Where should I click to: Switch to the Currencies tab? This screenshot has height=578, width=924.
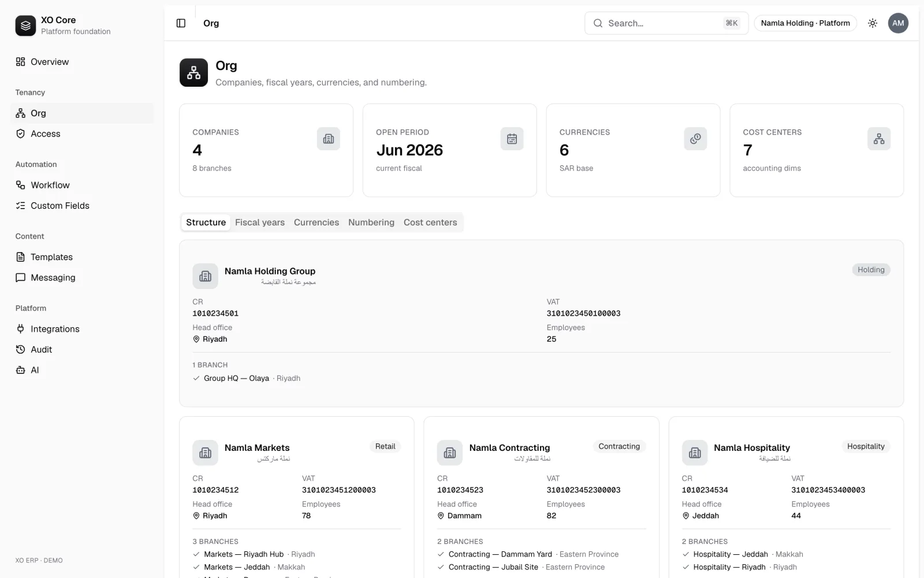(x=316, y=223)
